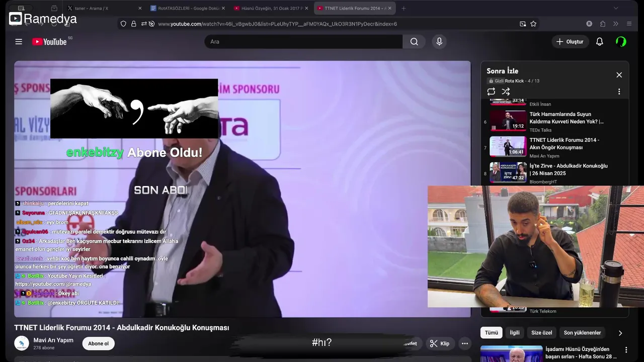Open the Sonra İzle playlist three-dot menu

619,92
